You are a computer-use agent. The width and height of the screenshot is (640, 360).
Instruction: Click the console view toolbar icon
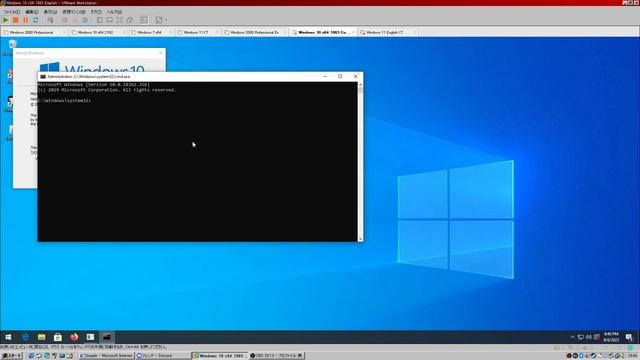tap(144, 20)
